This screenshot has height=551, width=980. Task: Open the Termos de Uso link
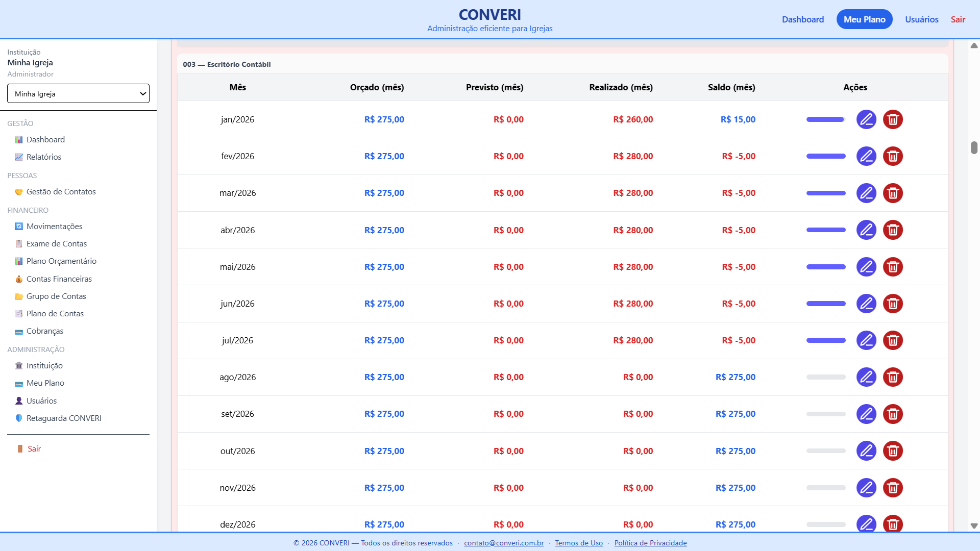coord(579,543)
